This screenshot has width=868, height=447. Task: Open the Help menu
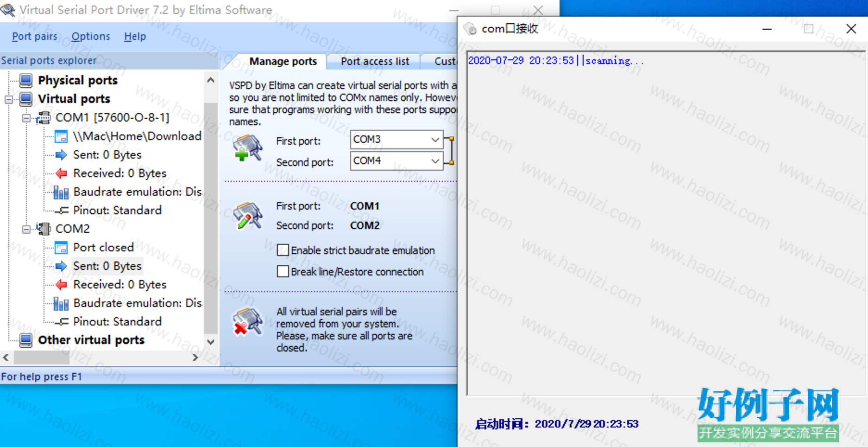(135, 37)
